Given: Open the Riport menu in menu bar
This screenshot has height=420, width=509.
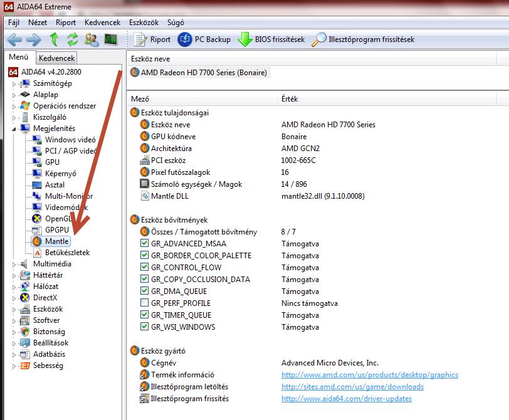Looking at the screenshot, I should (x=66, y=23).
